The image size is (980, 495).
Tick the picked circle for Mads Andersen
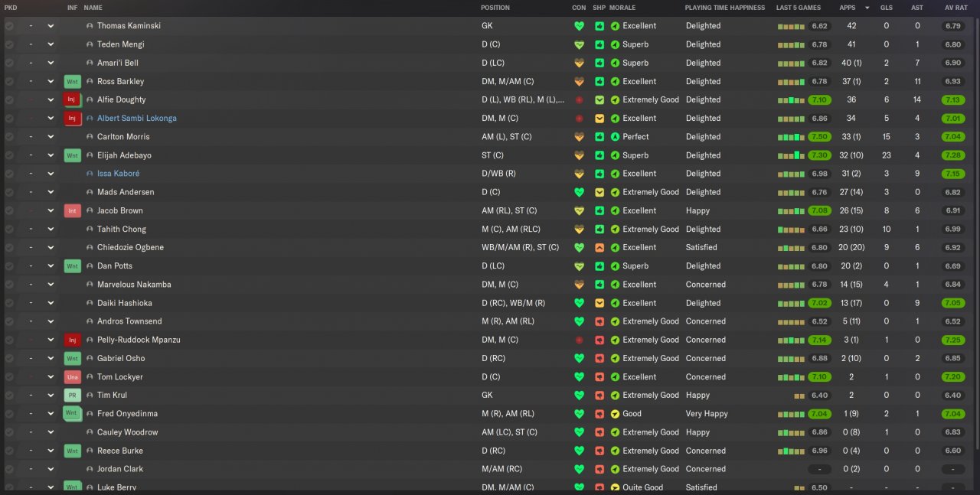[9, 192]
